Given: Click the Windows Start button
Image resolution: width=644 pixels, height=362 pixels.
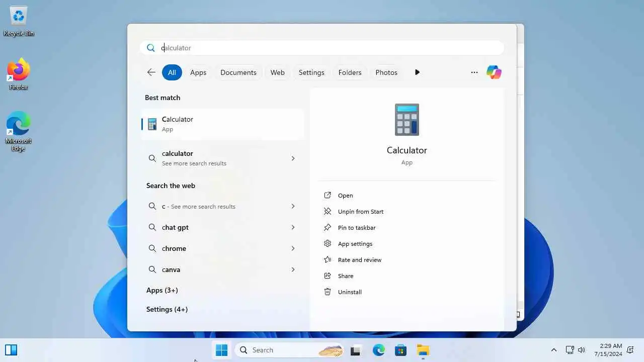Looking at the screenshot, I should coord(221,350).
